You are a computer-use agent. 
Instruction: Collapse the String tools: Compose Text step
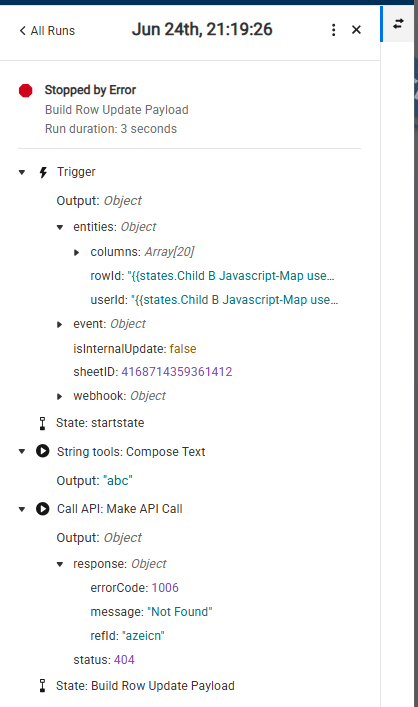(22, 451)
